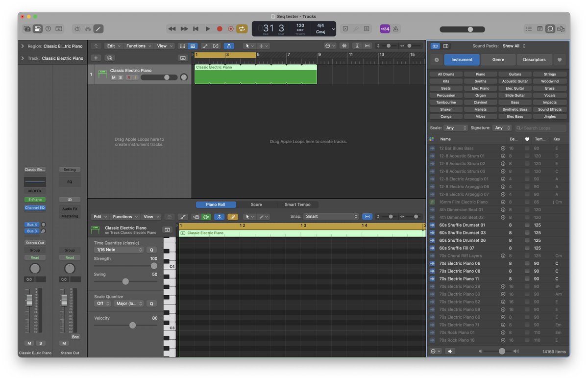
Task: Record-enable the Classic Electric Piano track
Action: 129,77
